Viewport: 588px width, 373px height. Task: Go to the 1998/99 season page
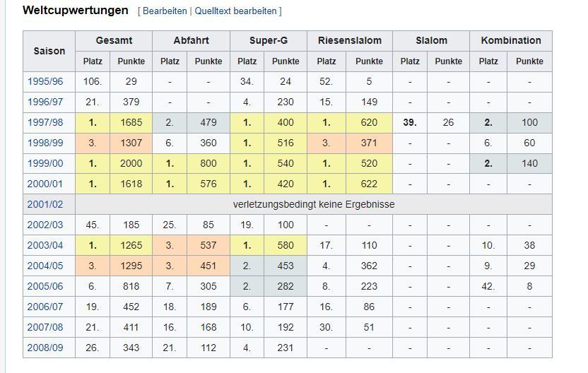click(45, 143)
